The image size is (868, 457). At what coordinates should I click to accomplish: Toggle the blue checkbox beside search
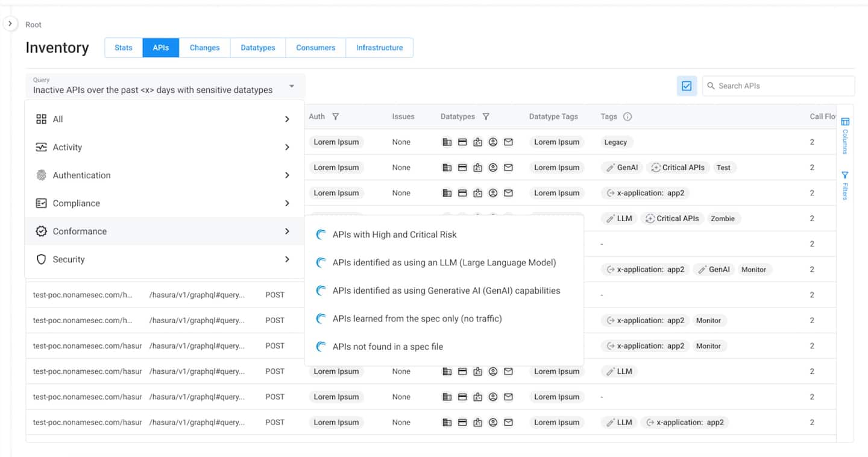click(x=687, y=86)
